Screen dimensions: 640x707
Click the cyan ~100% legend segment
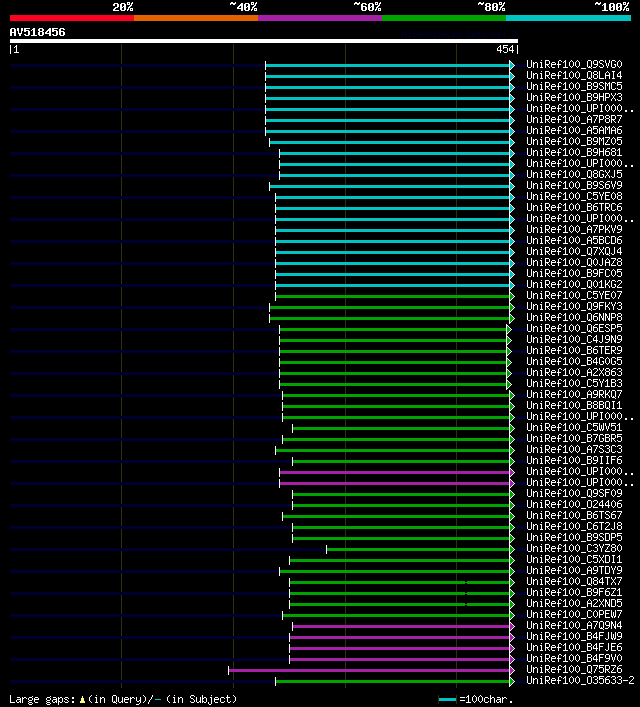click(568, 18)
